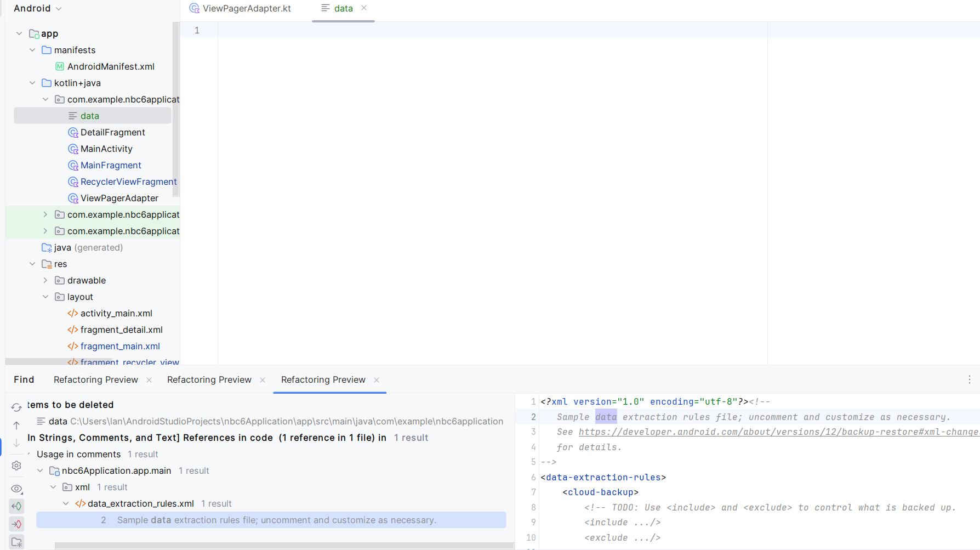
Task: Click the activity_main.xml code file icon
Action: [x=73, y=314]
